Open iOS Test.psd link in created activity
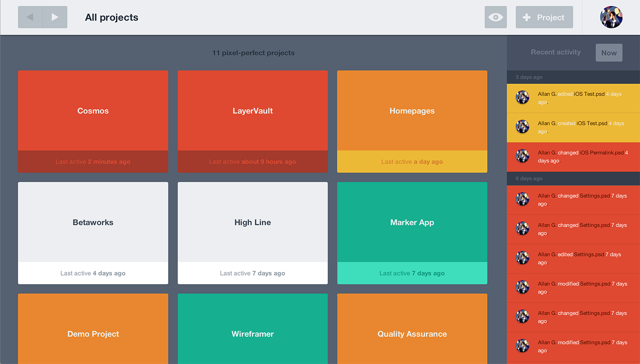 592,124
